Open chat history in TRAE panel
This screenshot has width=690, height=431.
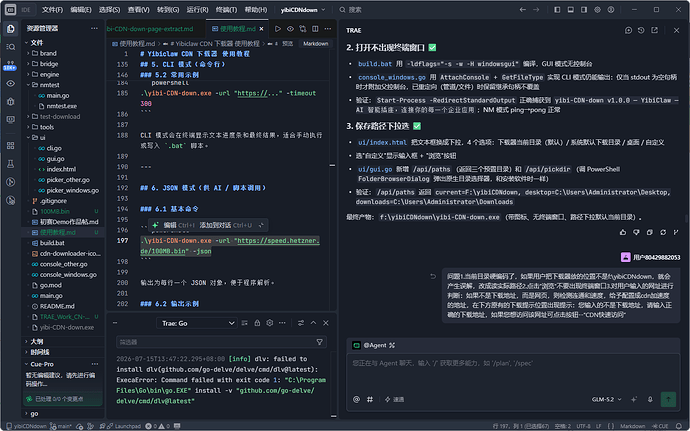[x=641, y=30]
